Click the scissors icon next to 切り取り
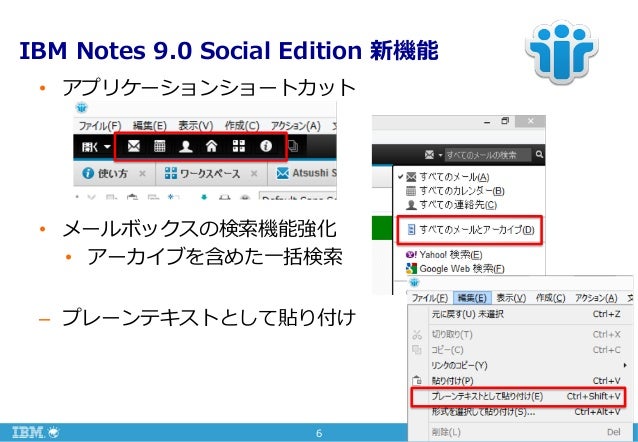Viewport: 638px width, 442px height. [417, 335]
